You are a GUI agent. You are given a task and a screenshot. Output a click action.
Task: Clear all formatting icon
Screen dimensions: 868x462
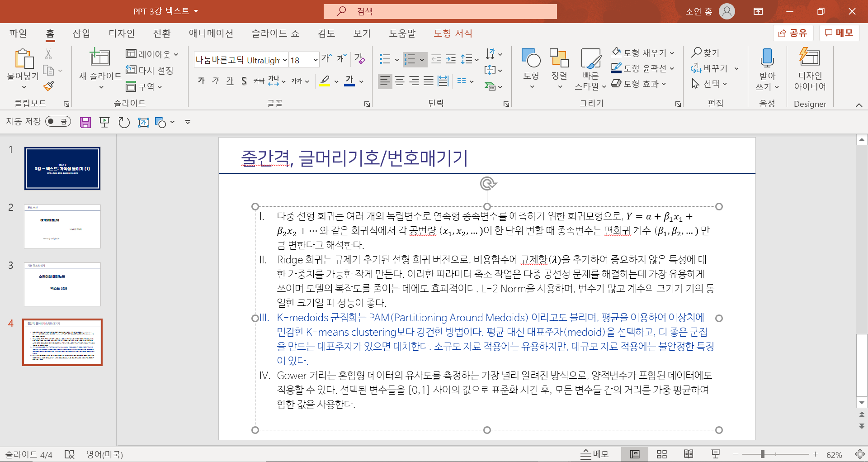360,58
